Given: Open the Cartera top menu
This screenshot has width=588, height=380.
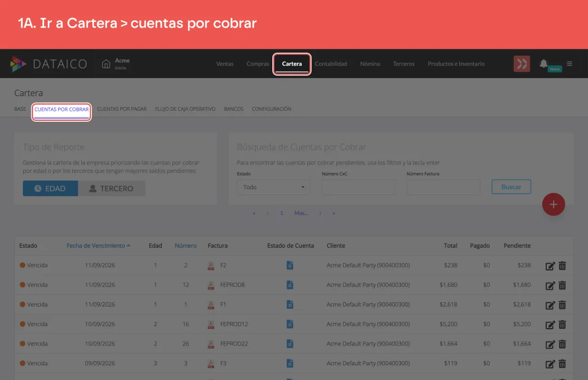Looking at the screenshot, I should (292, 64).
